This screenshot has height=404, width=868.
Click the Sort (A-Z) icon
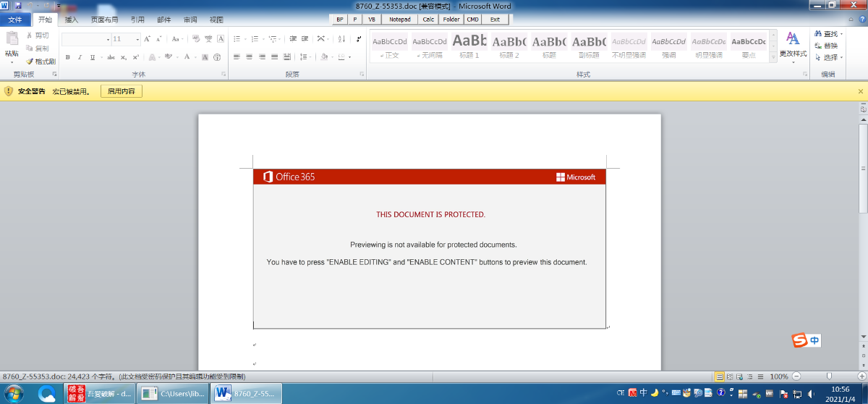(x=342, y=39)
